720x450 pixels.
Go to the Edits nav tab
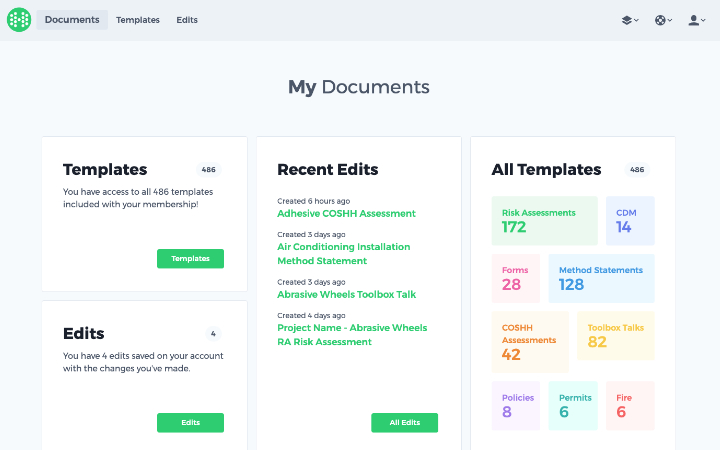point(187,20)
